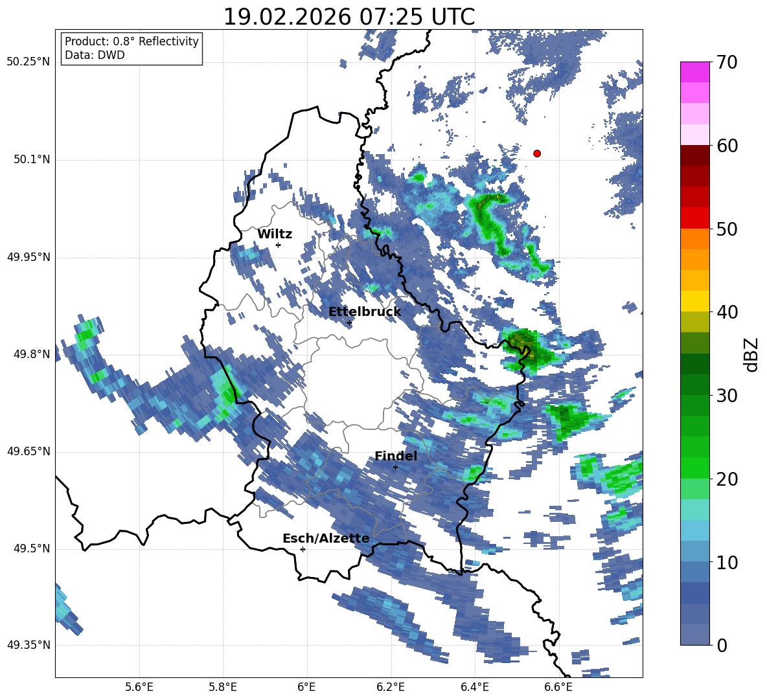The height and width of the screenshot is (700, 767).
Task: Click the 49.5°N latitude label
Action: pos(32,548)
